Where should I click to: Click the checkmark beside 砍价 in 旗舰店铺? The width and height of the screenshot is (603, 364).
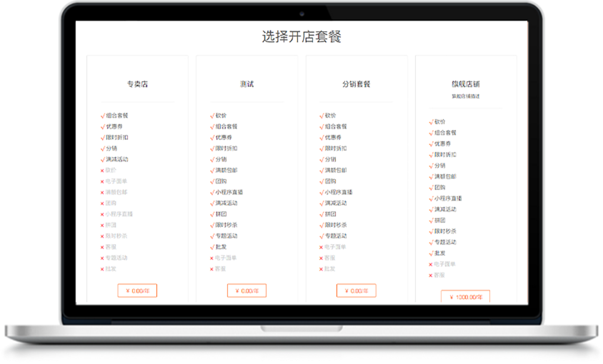(x=431, y=122)
